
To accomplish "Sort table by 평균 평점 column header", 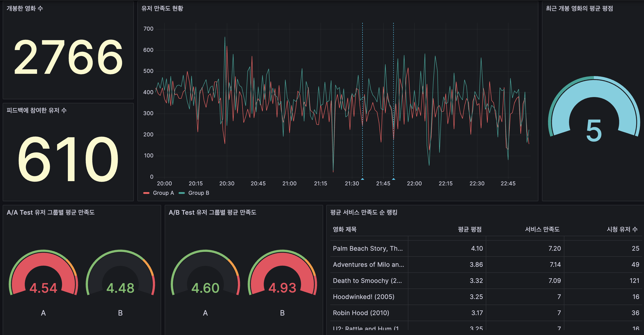I will (x=469, y=229).
